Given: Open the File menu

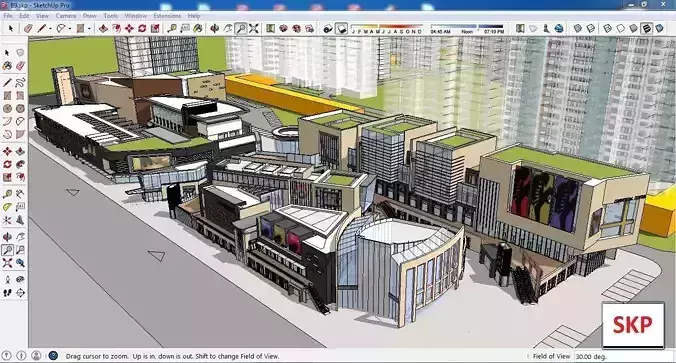Looking at the screenshot, I should pos(8,16).
